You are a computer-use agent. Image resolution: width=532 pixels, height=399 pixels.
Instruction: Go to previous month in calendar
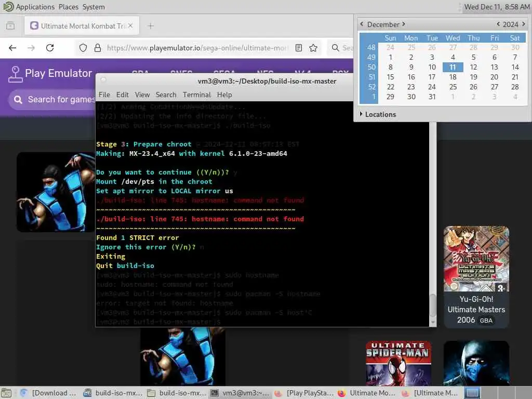tap(362, 24)
